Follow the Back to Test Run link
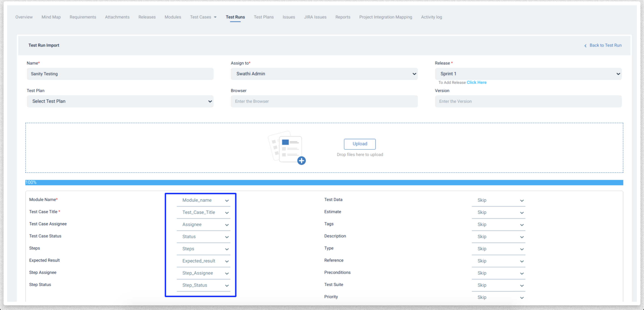644x310 pixels. [605, 45]
